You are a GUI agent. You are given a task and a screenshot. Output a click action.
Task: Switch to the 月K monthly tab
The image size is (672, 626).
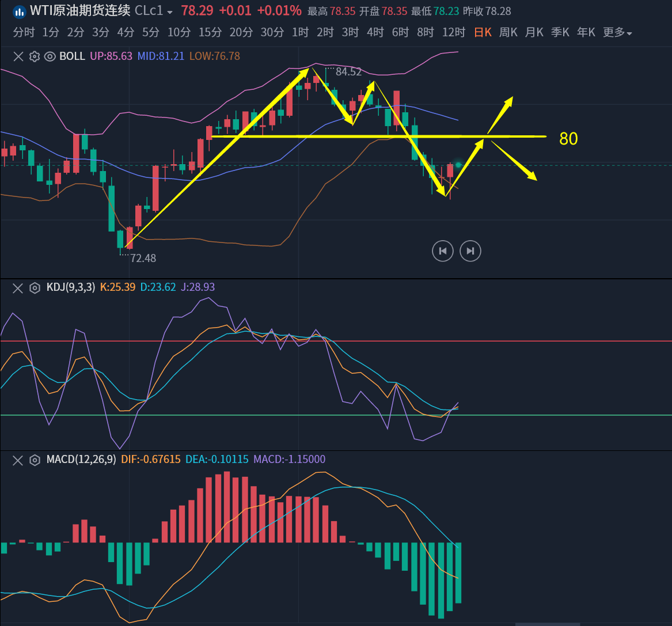[x=534, y=33]
